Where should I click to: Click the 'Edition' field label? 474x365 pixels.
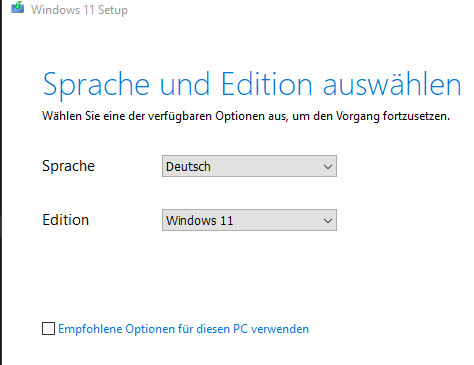[x=66, y=220]
